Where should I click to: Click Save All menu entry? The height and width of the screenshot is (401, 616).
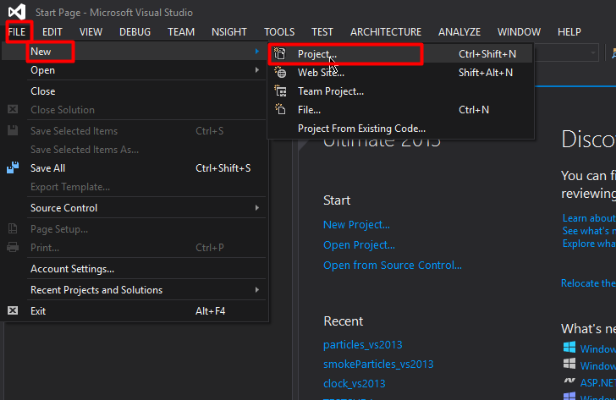tap(134, 168)
